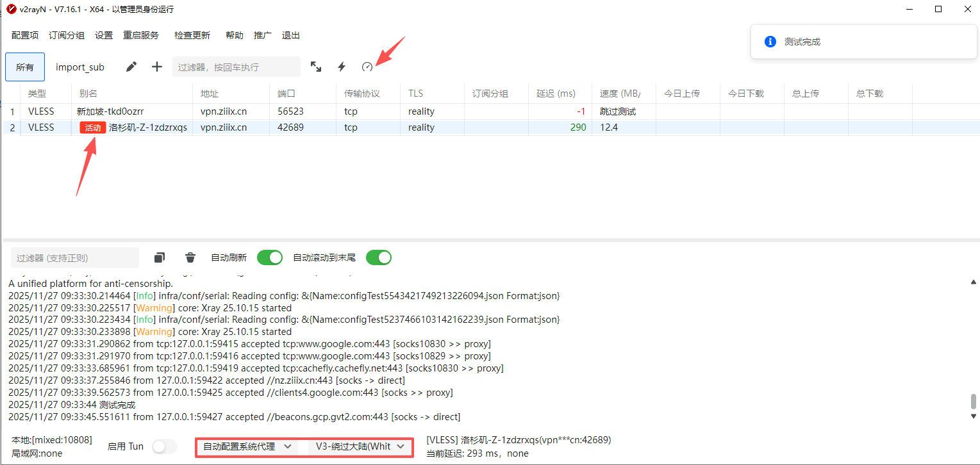The image size is (980, 465).
Task: Click the lightning bolt toolbar icon
Action: pyautogui.click(x=342, y=67)
